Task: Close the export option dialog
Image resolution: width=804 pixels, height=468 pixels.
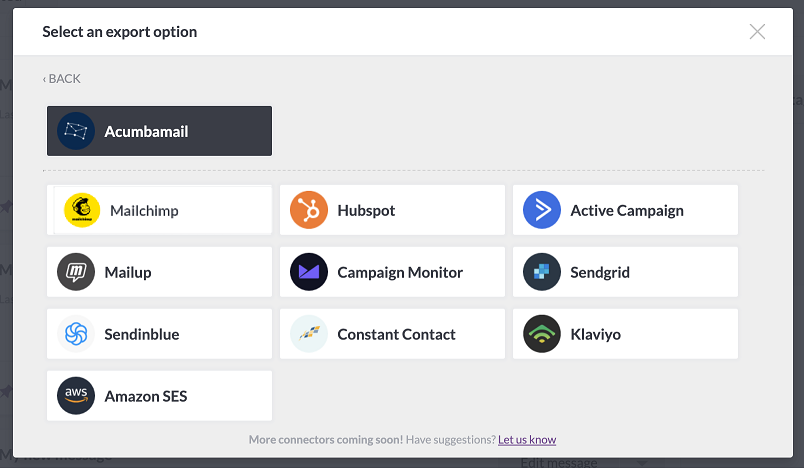Action: (x=757, y=32)
